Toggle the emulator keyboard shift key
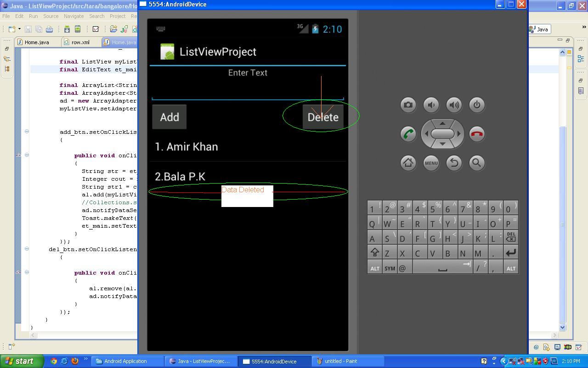The width and height of the screenshot is (588, 368). coord(374,253)
